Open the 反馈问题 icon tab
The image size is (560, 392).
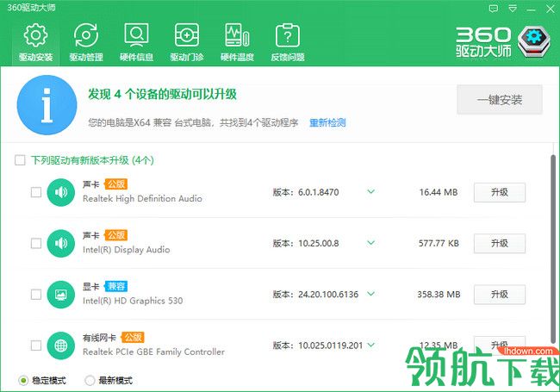click(288, 42)
